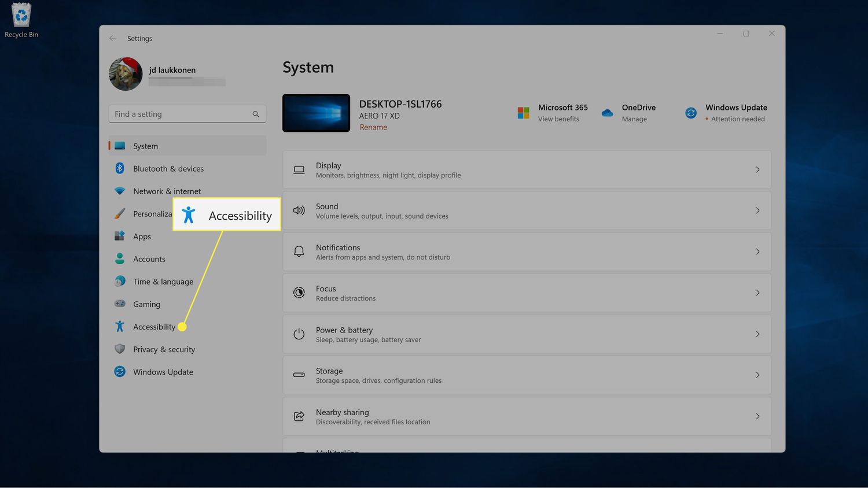The height and width of the screenshot is (488, 868).
Task: Click the Apps icon in sidebar
Action: point(120,236)
